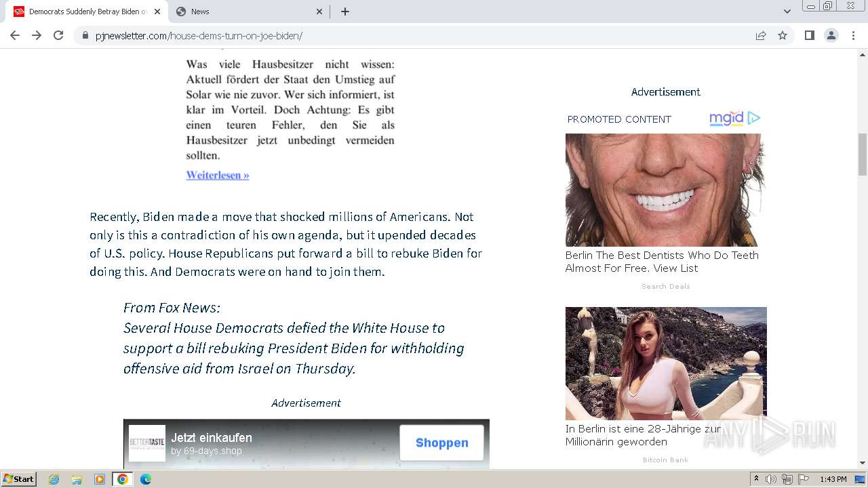This screenshot has width=868, height=488.
Task: Follow the Weiterlesen link
Action: point(218,175)
